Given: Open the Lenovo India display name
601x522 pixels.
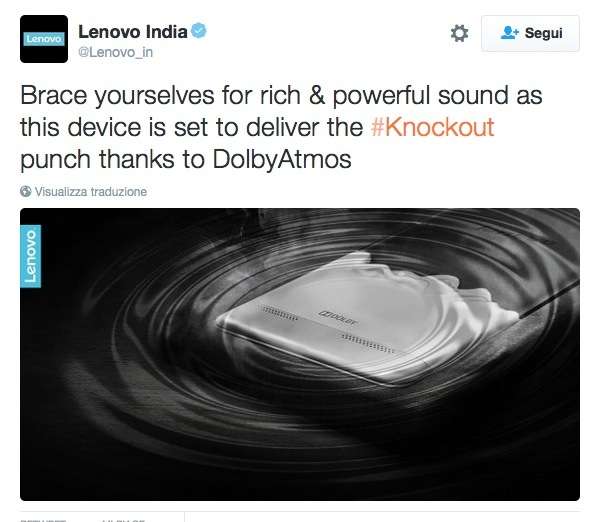Looking at the screenshot, I should click(133, 31).
